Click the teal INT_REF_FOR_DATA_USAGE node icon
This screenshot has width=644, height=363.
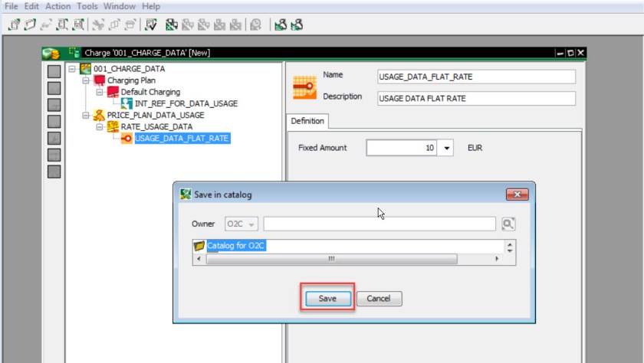coord(127,103)
